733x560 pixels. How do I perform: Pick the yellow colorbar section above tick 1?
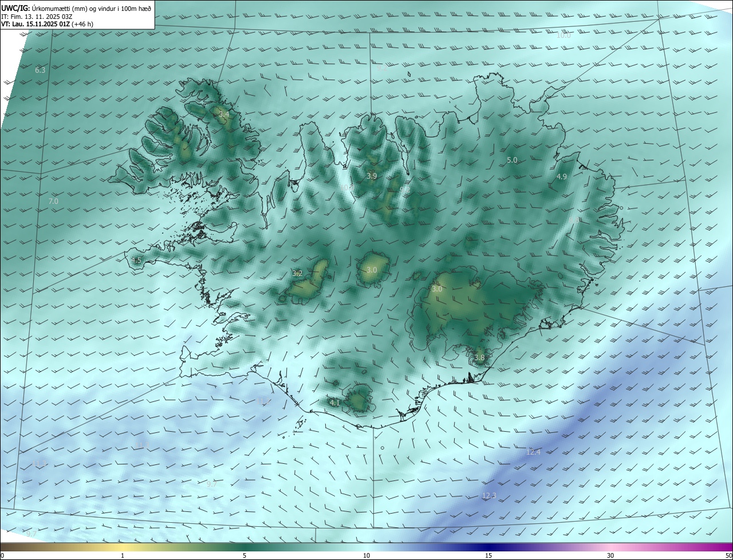point(123,547)
